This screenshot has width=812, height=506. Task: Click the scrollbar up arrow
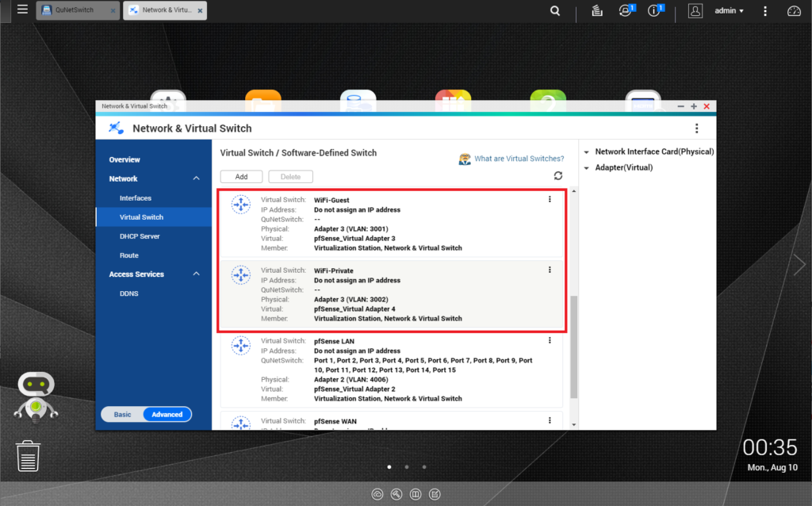click(573, 192)
